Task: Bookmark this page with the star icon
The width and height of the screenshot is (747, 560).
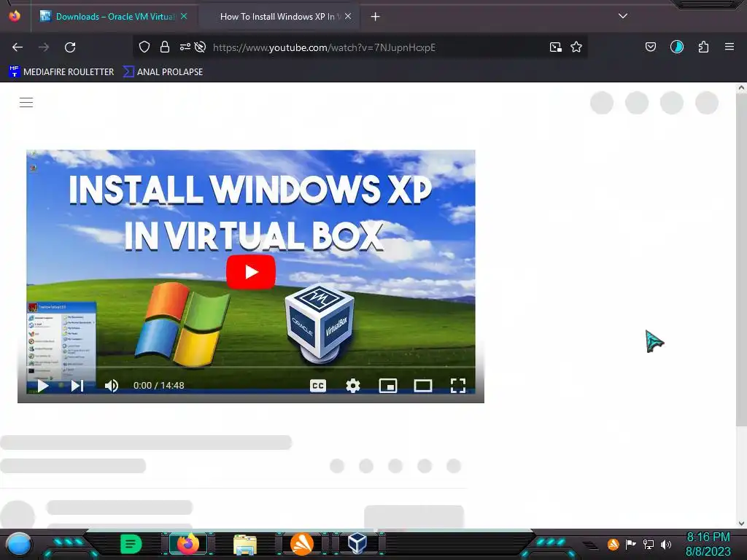Action: [576, 47]
